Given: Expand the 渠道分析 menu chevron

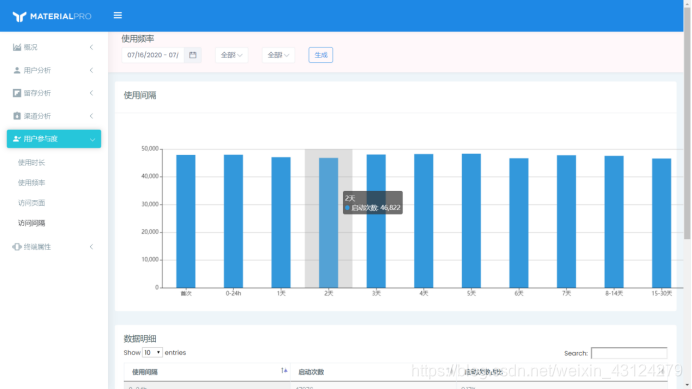Looking at the screenshot, I should (91, 116).
